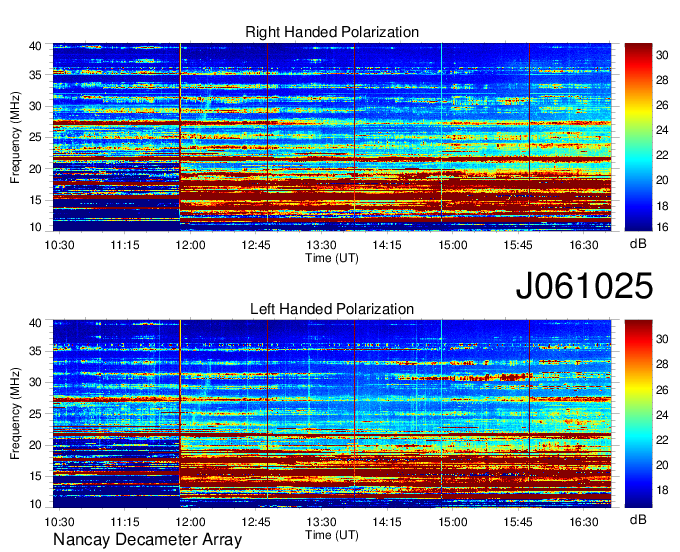Viewport: 680px width, 552px height.
Task: Click the '13:30' tick on top time axis
Action: pyautogui.click(x=321, y=245)
